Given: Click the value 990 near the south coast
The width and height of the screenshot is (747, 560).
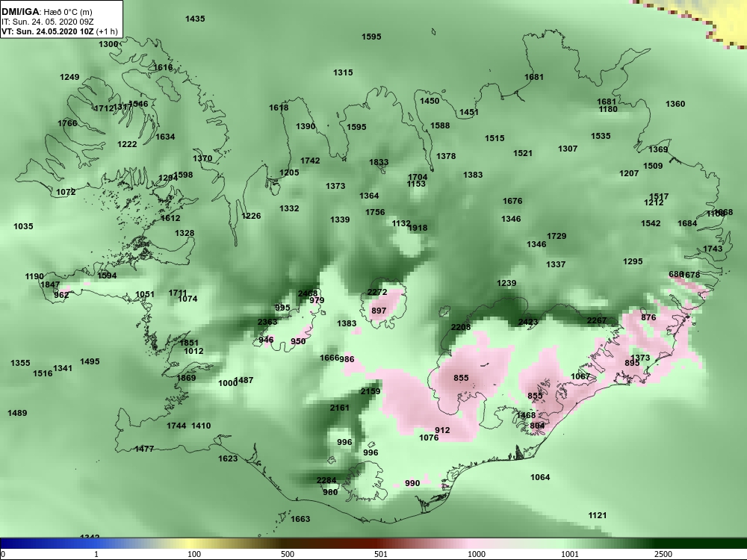Looking at the screenshot, I should point(412,483).
